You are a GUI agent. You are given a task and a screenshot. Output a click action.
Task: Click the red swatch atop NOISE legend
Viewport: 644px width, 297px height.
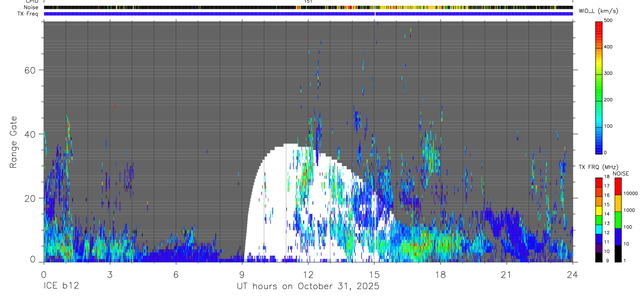click(x=617, y=186)
